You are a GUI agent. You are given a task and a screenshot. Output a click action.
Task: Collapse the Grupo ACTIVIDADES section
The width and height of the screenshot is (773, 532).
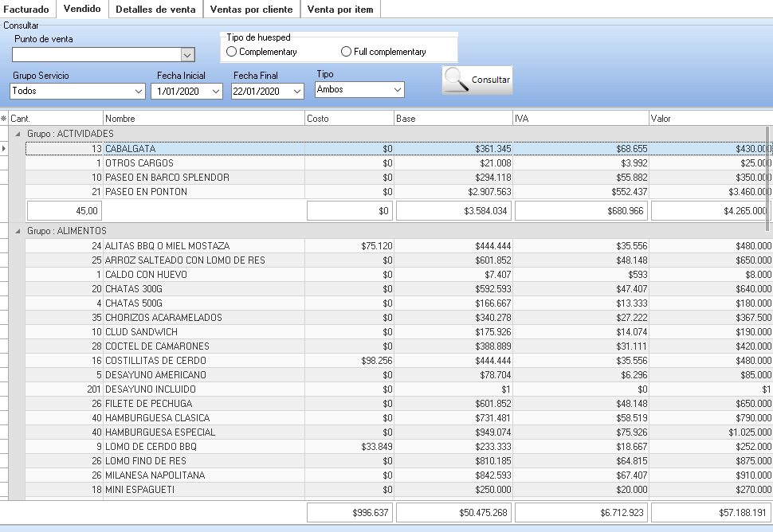pos(16,134)
